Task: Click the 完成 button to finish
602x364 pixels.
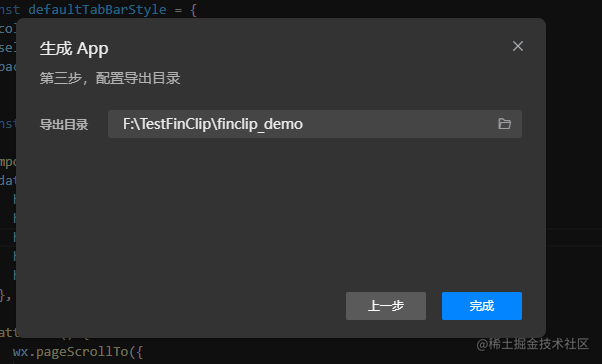Action: point(481,306)
